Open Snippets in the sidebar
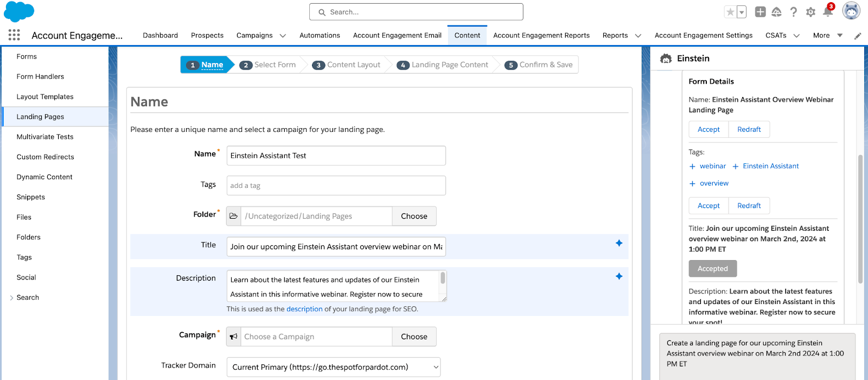The height and width of the screenshot is (380, 868). point(31,197)
